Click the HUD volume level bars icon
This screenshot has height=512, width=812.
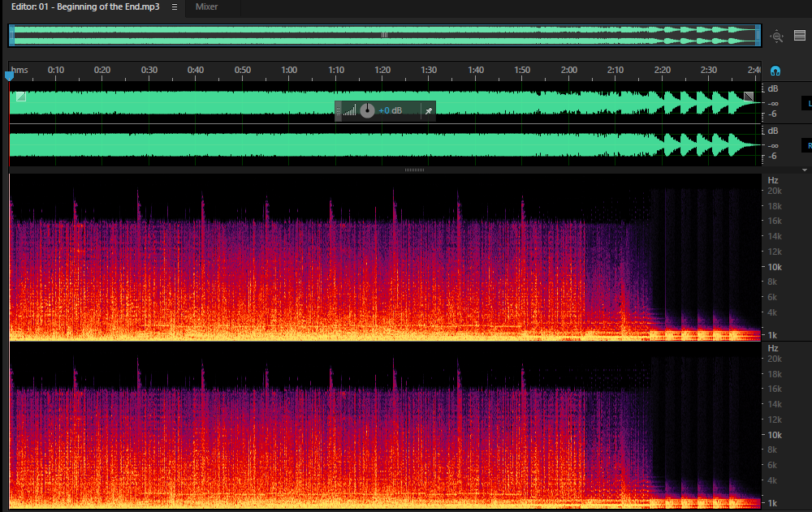click(350, 110)
